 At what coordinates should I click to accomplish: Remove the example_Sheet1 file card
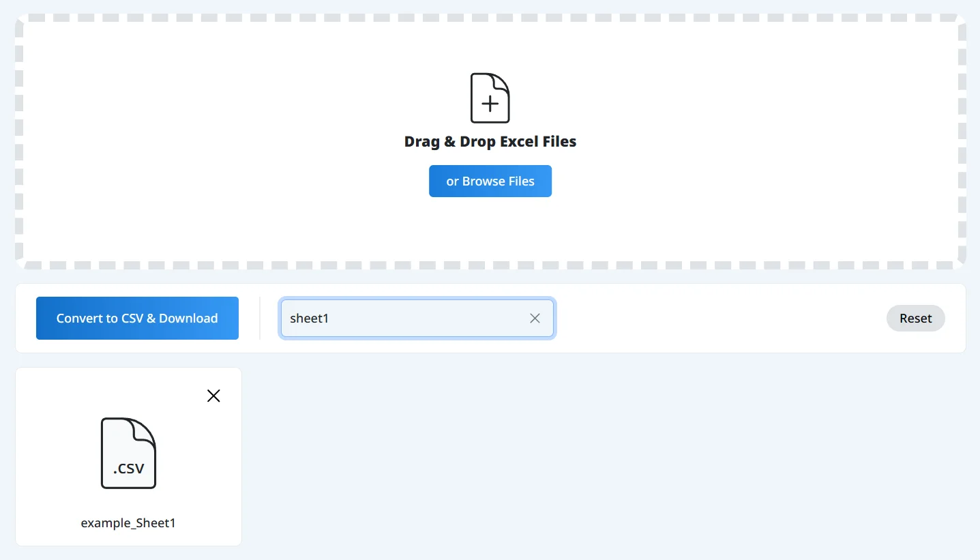[213, 396]
